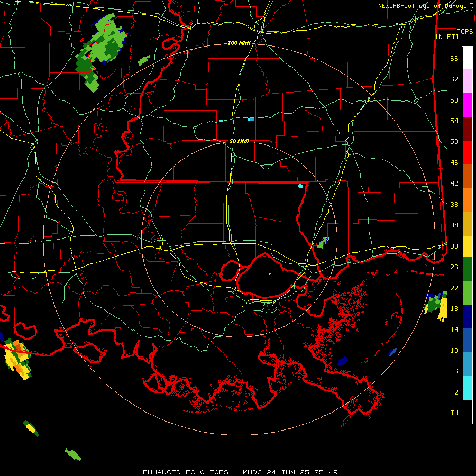
Task: Click the black TH legend swatch
Action: click(467, 411)
